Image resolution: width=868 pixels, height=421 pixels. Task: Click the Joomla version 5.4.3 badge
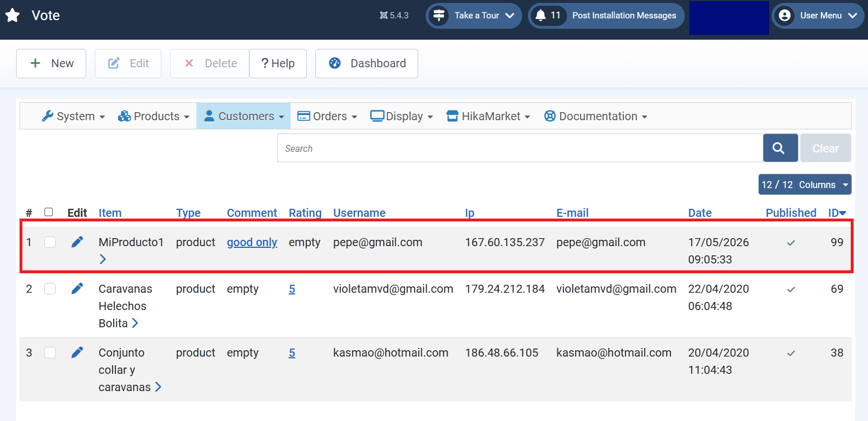(394, 16)
